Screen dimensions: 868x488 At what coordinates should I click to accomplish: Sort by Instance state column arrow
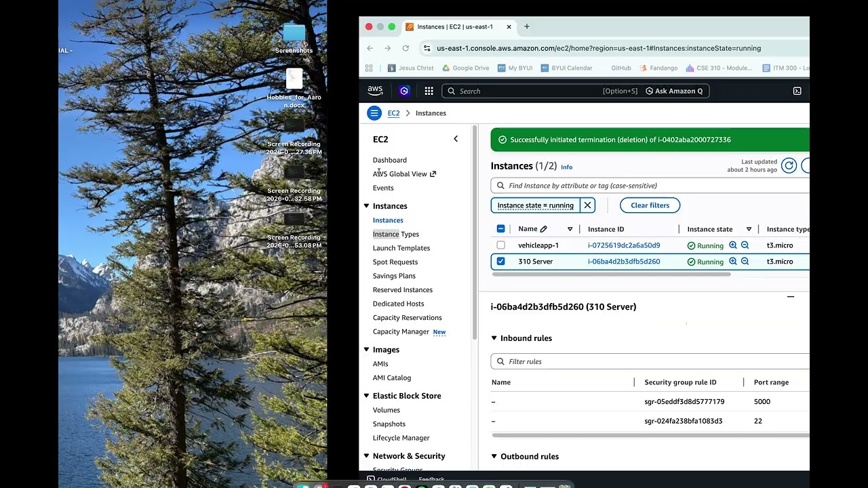point(749,229)
